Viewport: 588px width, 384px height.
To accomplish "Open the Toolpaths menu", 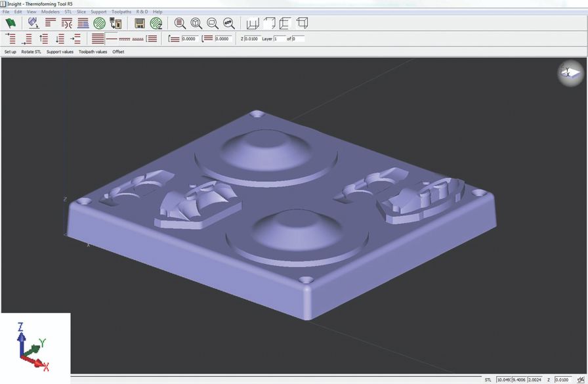I will point(121,11).
